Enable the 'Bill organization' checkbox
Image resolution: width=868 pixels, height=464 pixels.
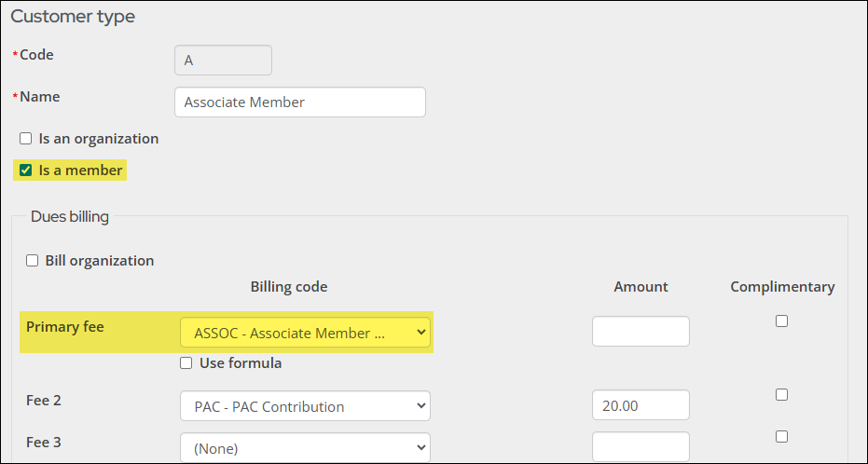[x=33, y=261]
